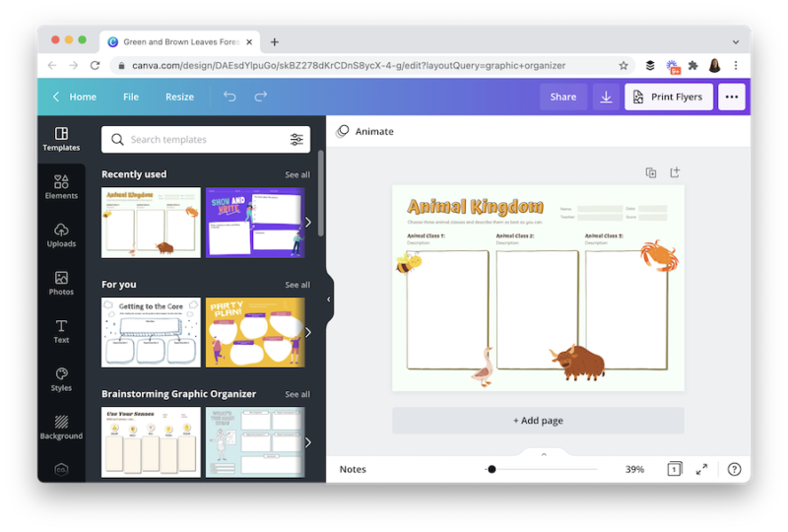
Task: Open the Elements sidebar panel
Action: pos(61,187)
